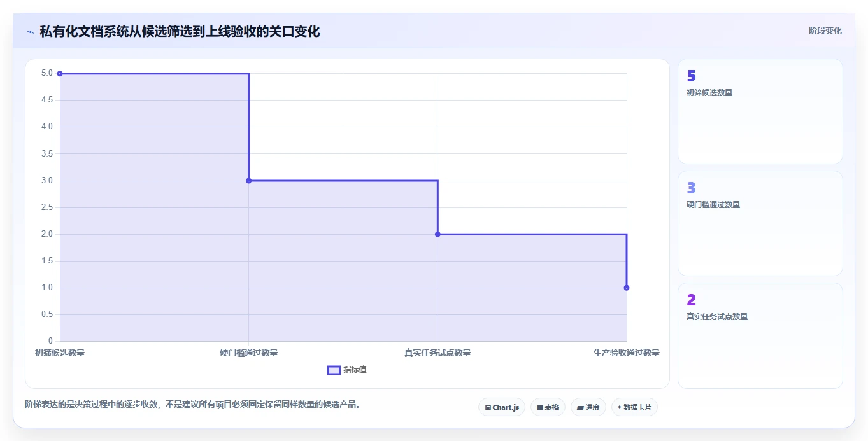Click the data point at 生产验收通过数量

627,288
